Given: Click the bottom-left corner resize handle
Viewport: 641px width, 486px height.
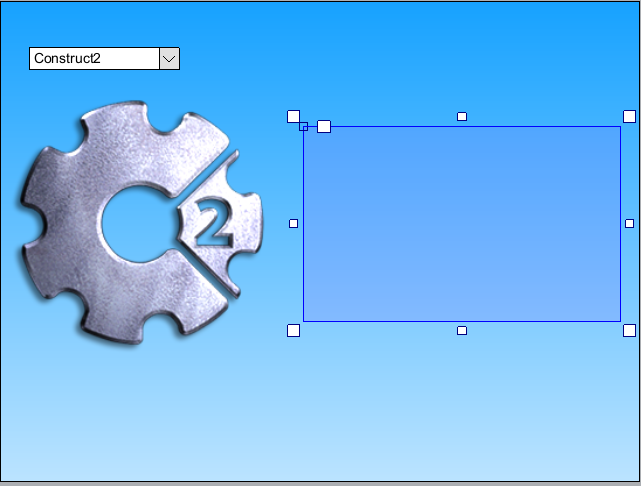Looking at the screenshot, I should pyautogui.click(x=294, y=331).
